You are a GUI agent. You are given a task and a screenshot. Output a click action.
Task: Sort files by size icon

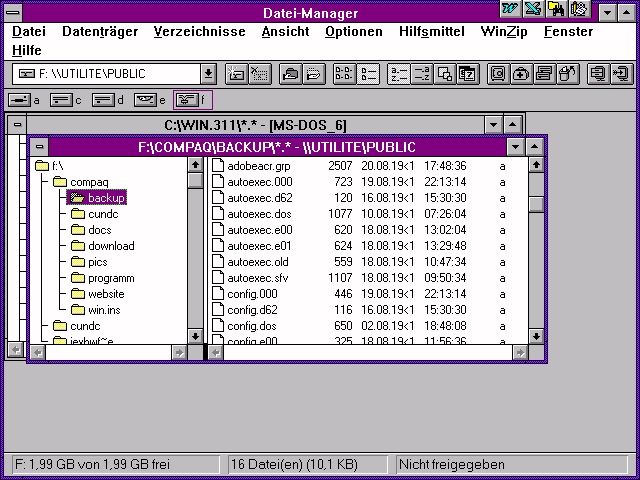[445, 74]
